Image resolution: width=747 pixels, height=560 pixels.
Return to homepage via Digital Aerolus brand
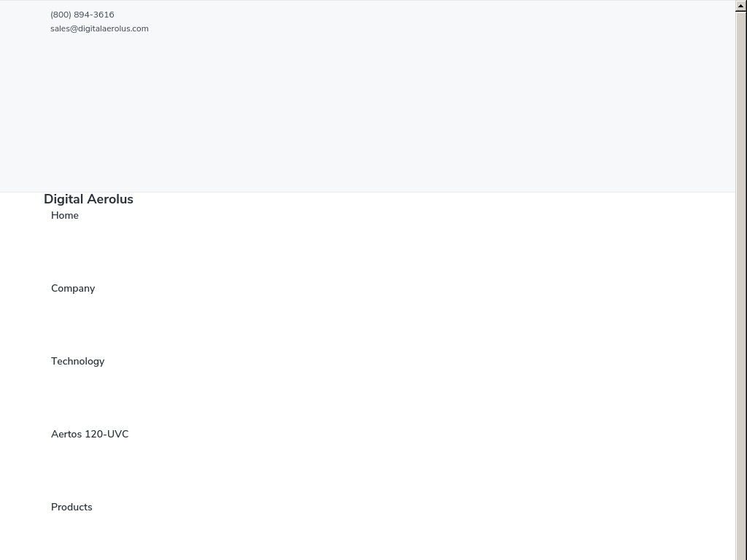[88, 199]
